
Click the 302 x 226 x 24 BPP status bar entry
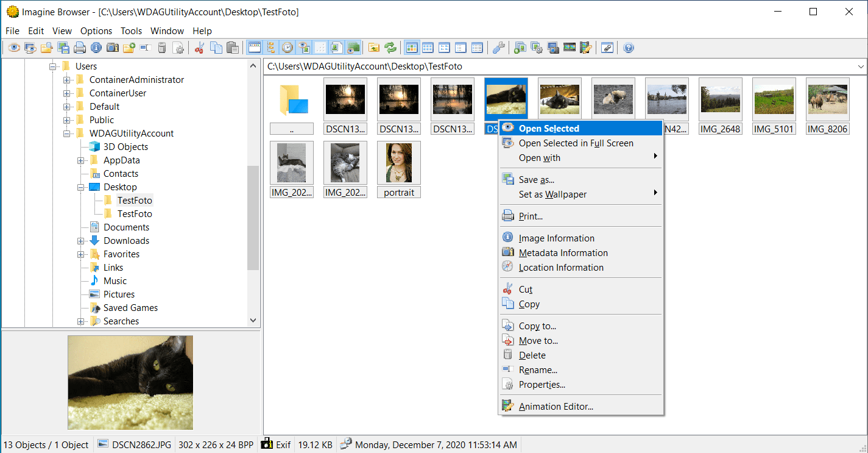216,445
